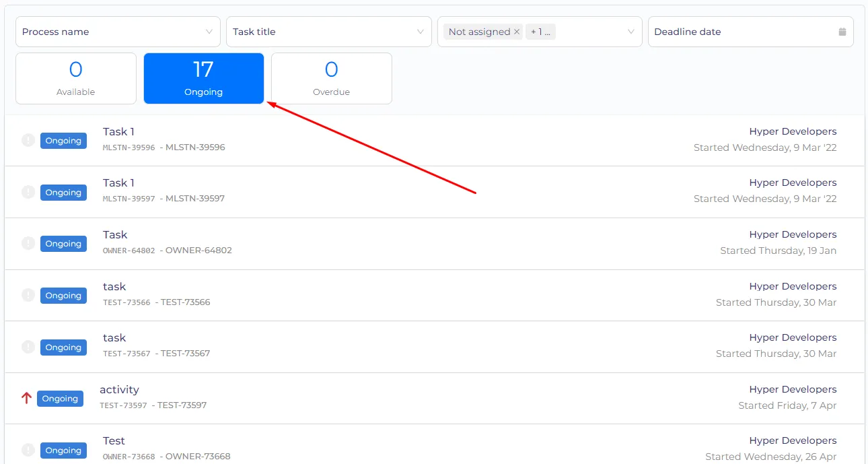868x464 pixels.
Task: Switch to the Overdue tasks tab
Action: pyautogui.click(x=332, y=78)
